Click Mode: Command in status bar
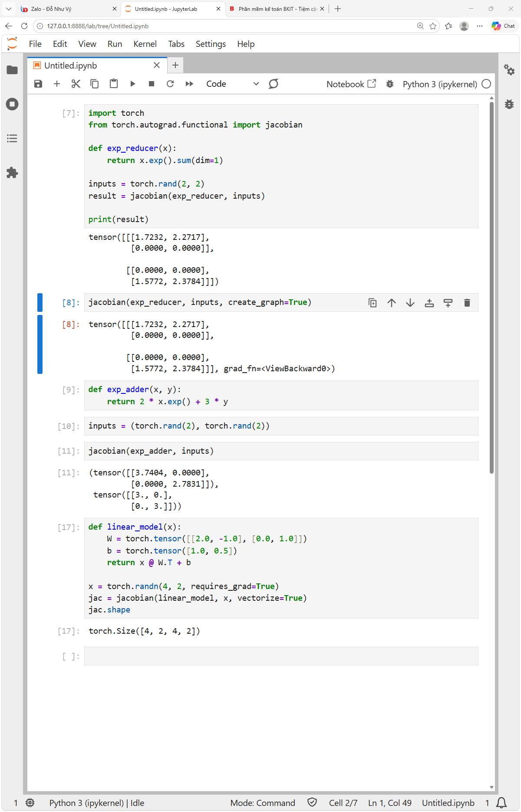This screenshot has width=521, height=812. coord(263,803)
